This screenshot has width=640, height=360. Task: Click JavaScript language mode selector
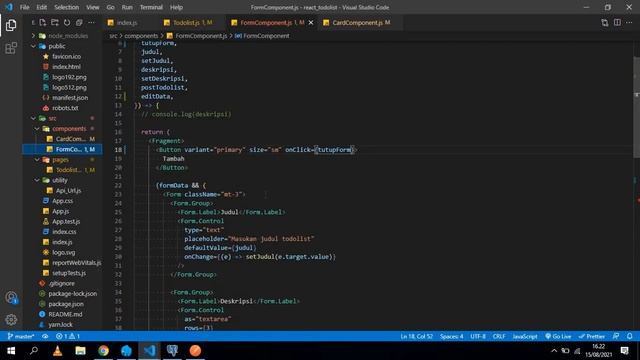[x=525, y=336]
